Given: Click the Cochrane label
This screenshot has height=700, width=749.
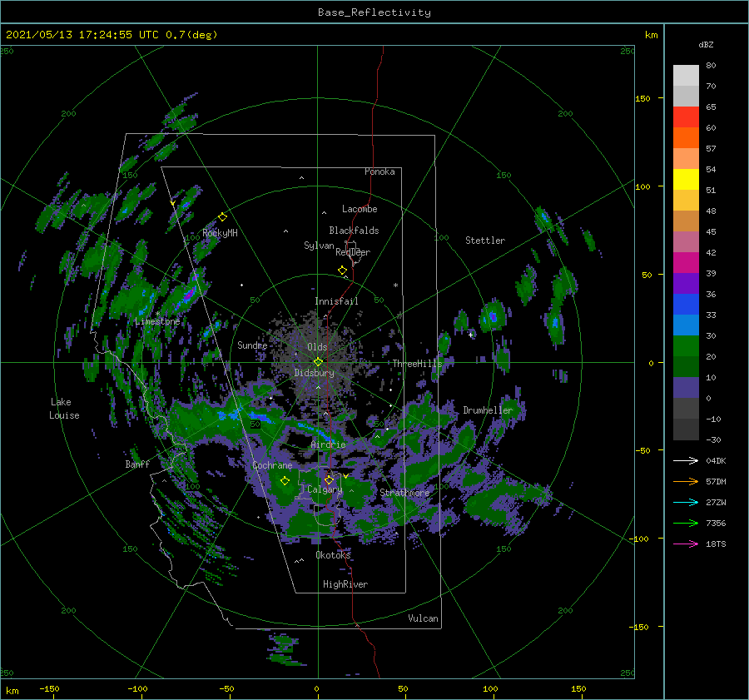Looking at the screenshot, I should pos(272,465).
